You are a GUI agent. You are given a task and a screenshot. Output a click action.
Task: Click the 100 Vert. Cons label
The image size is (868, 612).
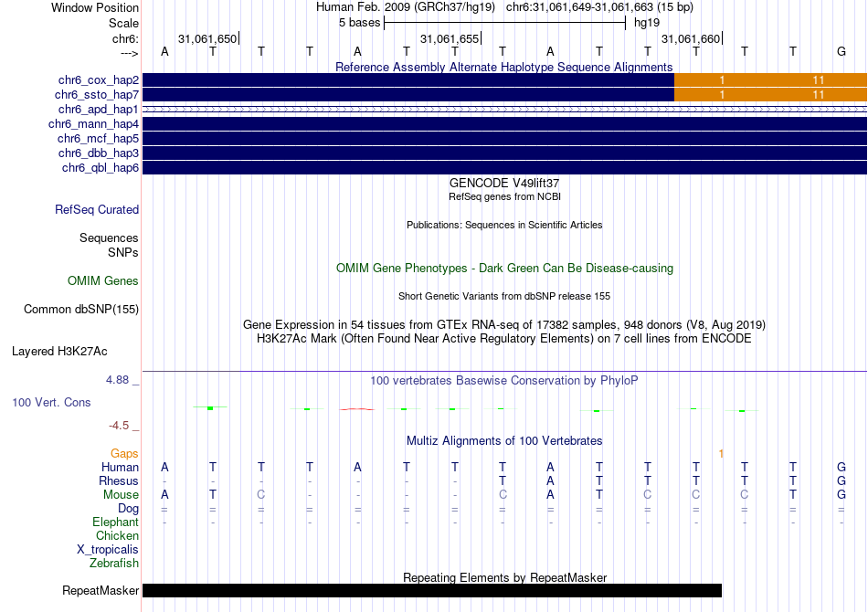(51, 403)
